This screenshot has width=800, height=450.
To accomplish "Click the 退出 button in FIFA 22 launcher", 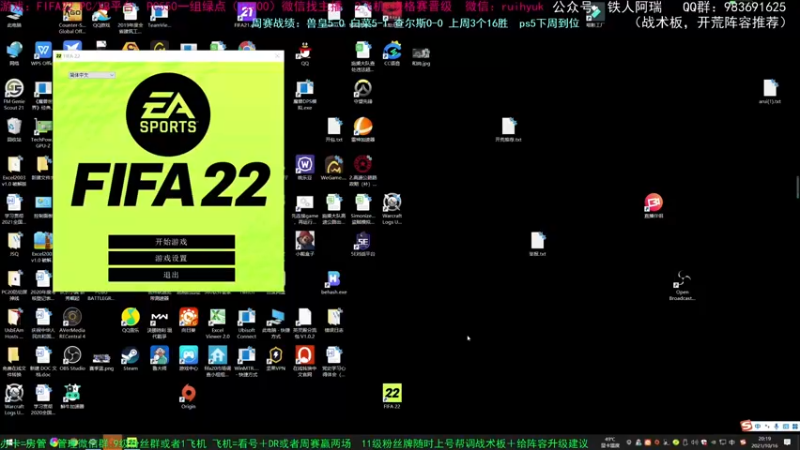I will point(171,274).
